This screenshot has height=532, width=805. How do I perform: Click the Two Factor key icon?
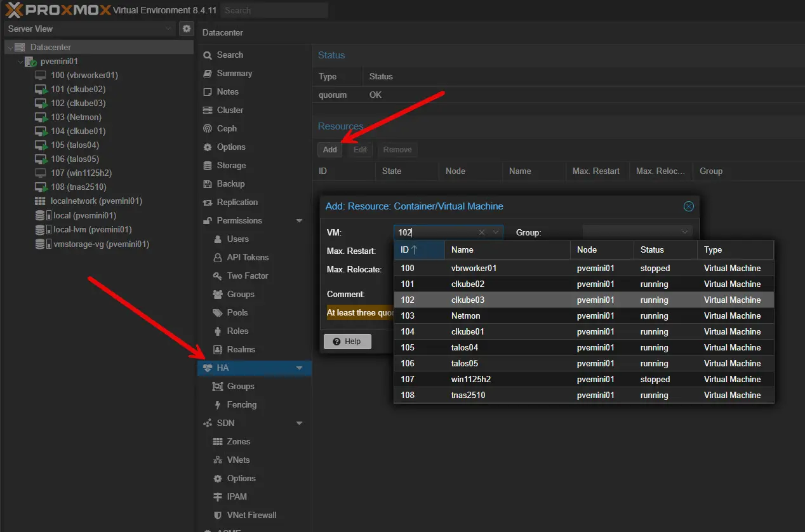pos(217,276)
